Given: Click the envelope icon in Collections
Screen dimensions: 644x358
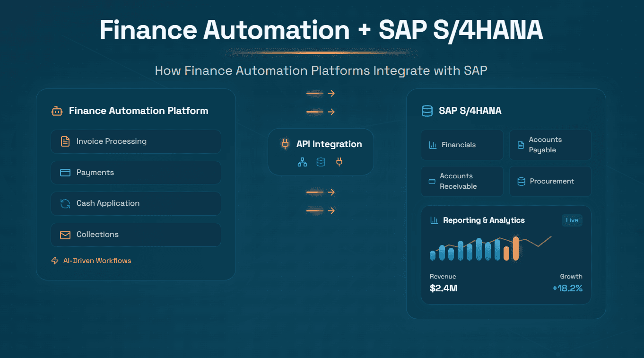Looking at the screenshot, I should click(x=65, y=235).
